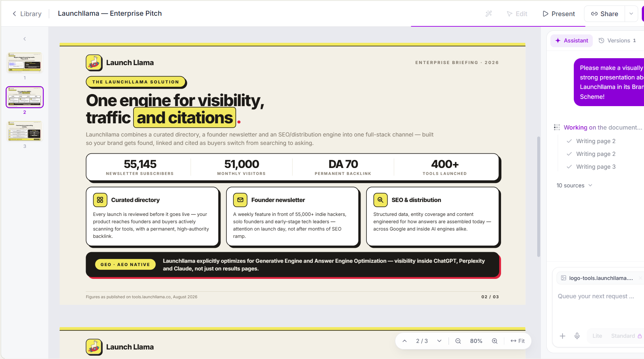The image size is (644, 359).
Task: Go to previous page with up chevron
Action: click(404, 341)
